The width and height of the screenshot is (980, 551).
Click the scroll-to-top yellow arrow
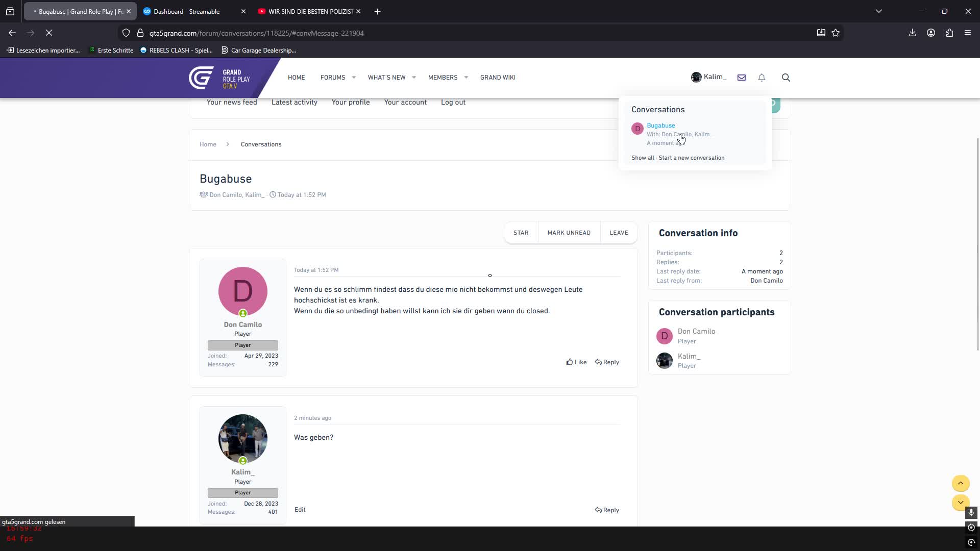[x=961, y=483]
